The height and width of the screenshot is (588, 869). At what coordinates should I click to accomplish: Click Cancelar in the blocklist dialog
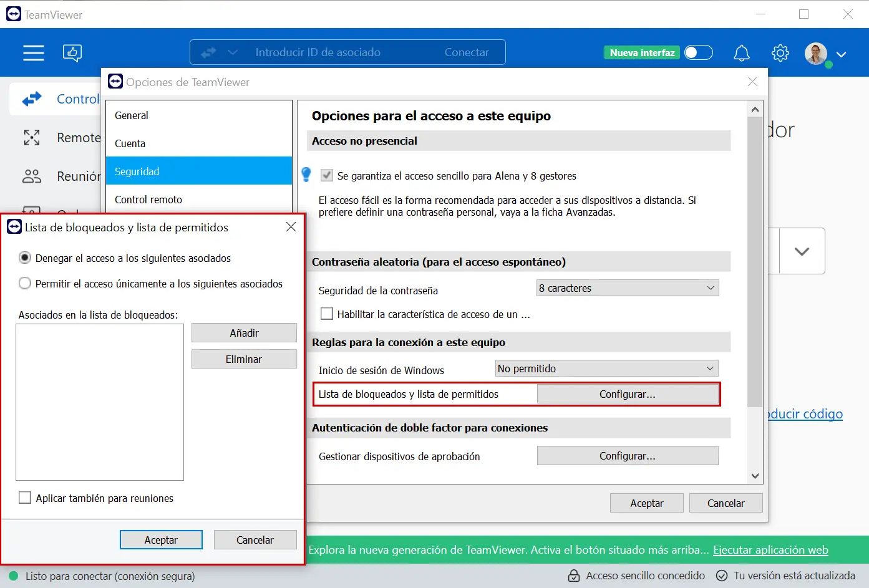pos(255,540)
